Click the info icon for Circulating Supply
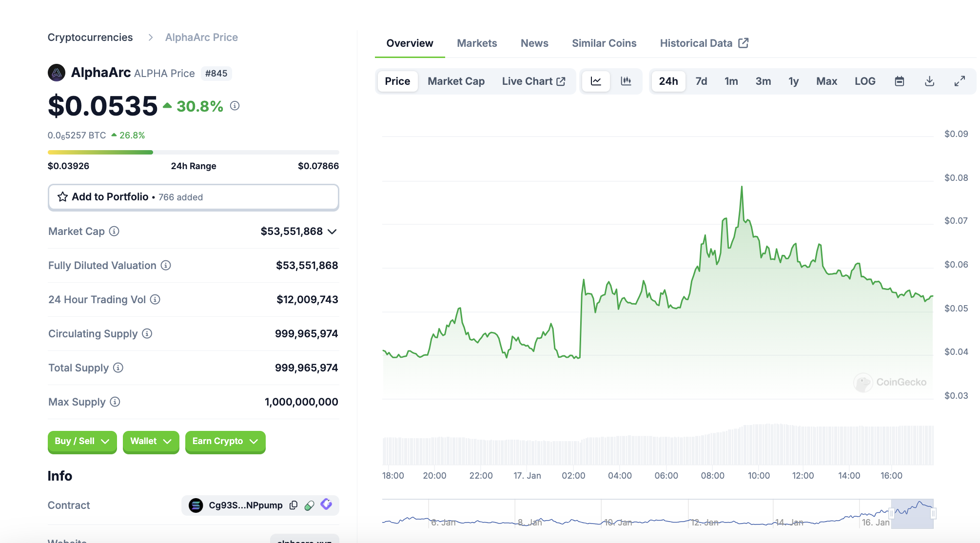Screen dimensions: 980x543 tap(147, 334)
